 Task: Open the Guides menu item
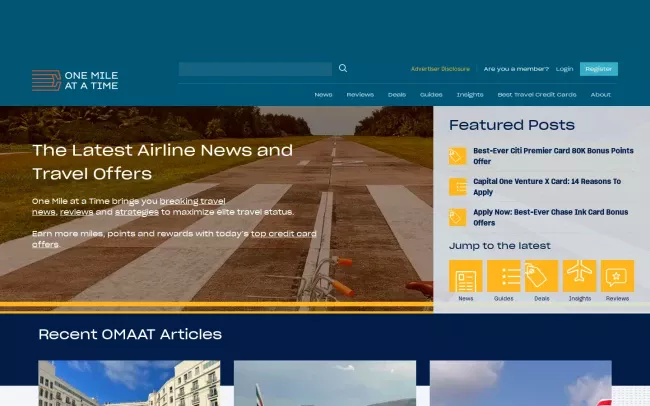[431, 95]
